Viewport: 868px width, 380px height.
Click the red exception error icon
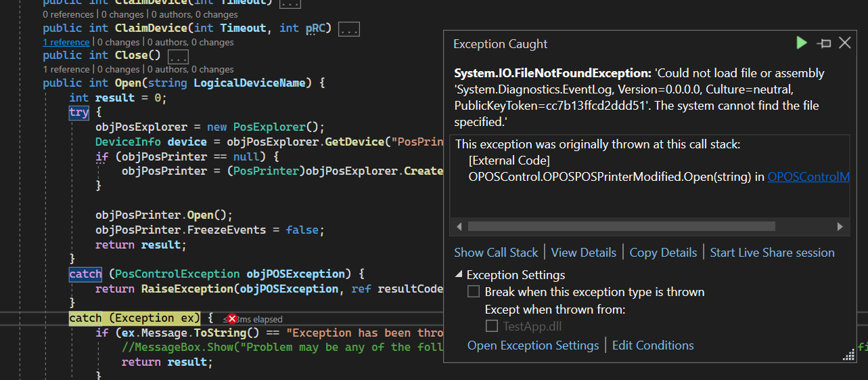click(x=232, y=318)
